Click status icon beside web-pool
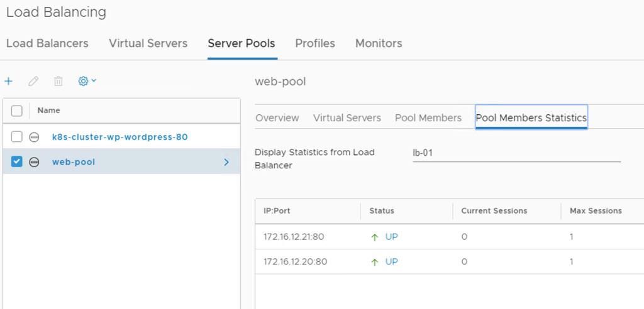 pos(35,162)
